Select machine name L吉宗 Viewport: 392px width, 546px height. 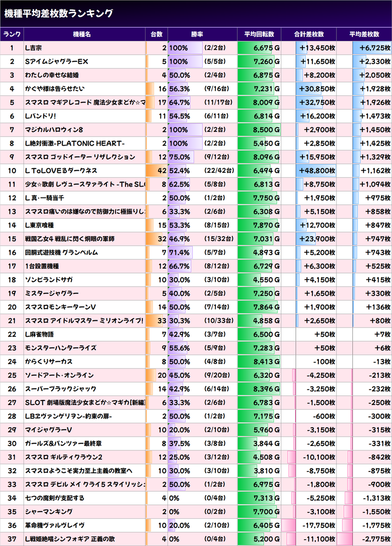[33, 48]
